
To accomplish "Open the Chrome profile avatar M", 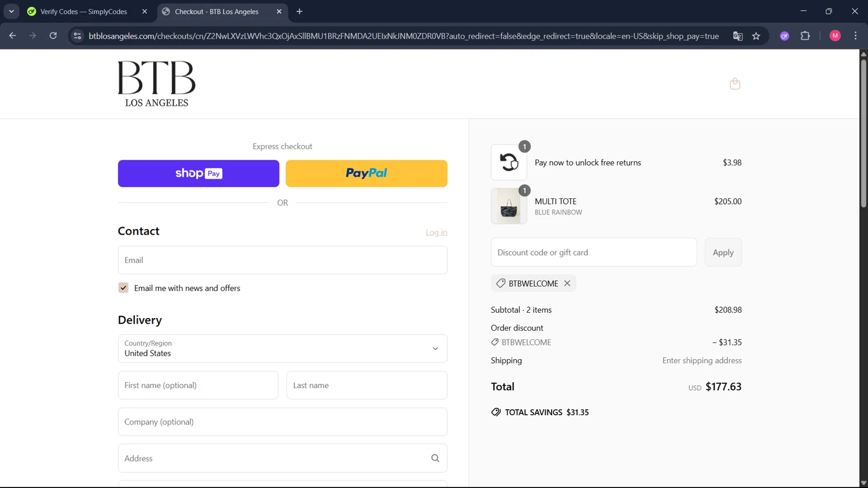I will pyautogui.click(x=835, y=36).
